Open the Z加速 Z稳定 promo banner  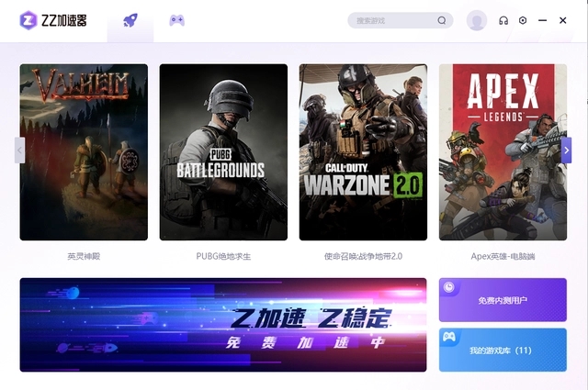click(x=223, y=325)
